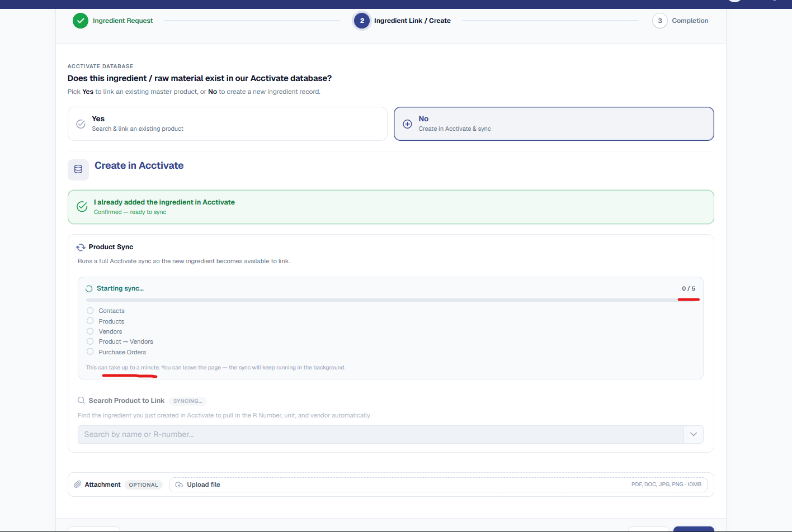Click the 0 / 5 sync counter
This screenshot has height=532, width=792.
coord(689,289)
